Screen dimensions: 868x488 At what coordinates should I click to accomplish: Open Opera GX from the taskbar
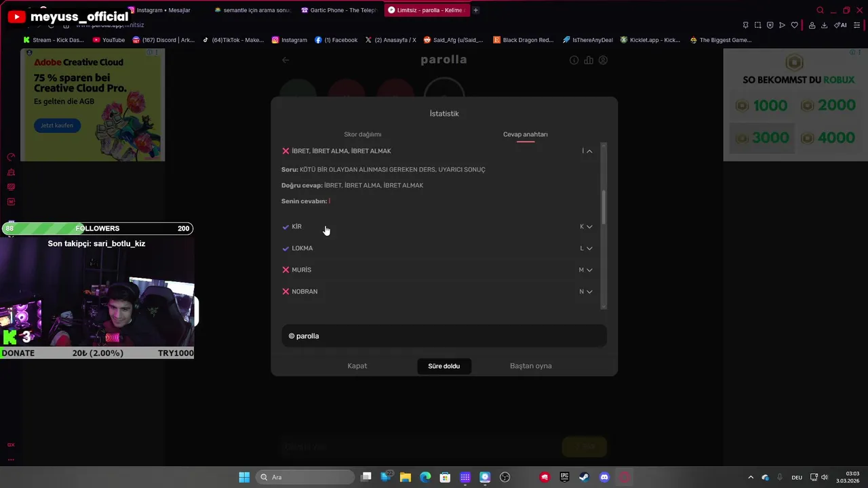point(625,477)
